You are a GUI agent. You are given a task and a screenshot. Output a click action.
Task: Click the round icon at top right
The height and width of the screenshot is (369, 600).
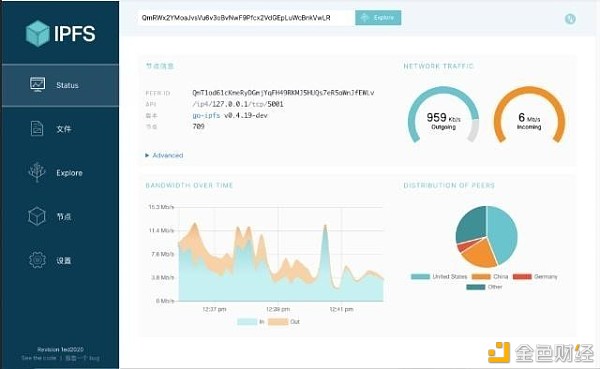570,19
